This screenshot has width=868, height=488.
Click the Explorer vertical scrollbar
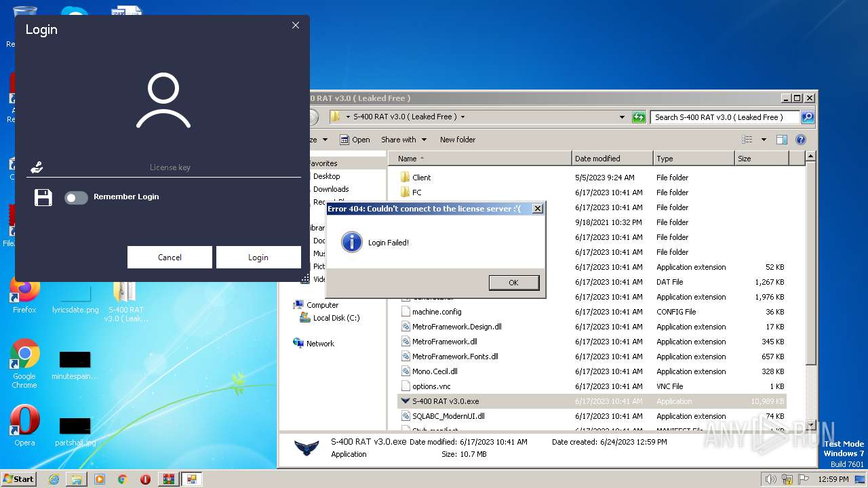click(x=810, y=263)
